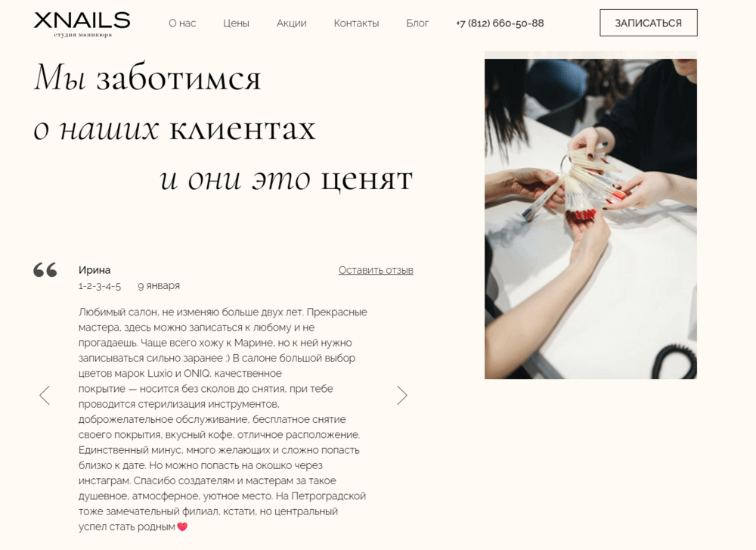Open the Блог page
The image size is (756, 550).
(417, 23)
